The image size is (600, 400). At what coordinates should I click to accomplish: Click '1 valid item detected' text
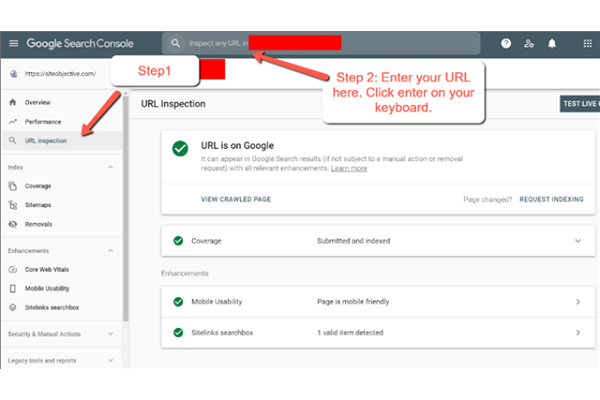pos(350,333)
